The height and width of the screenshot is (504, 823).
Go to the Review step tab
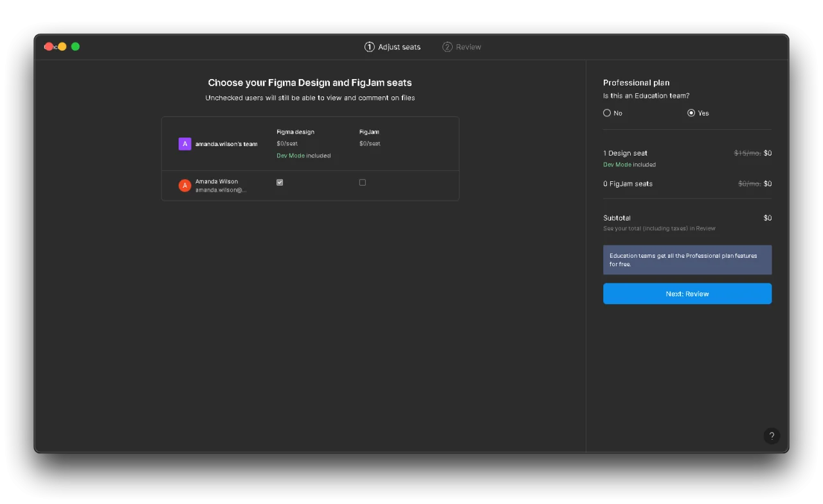(x=462, y=47)
